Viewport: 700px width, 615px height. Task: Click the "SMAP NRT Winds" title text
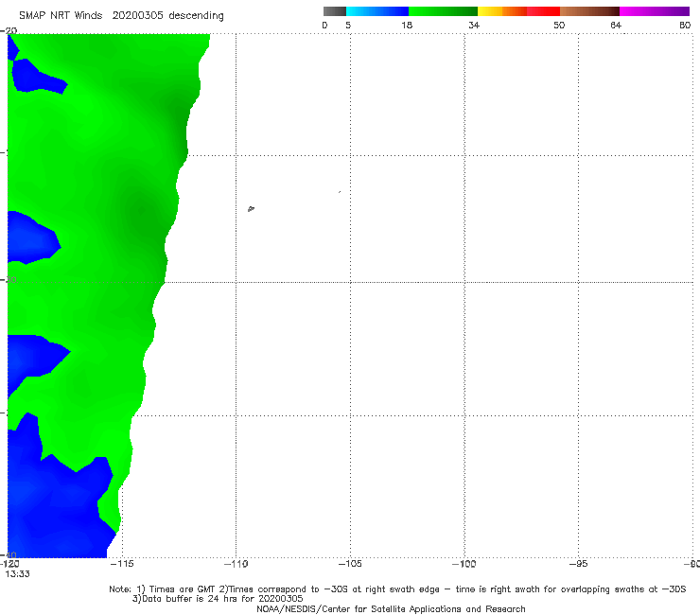pos(61,16)
